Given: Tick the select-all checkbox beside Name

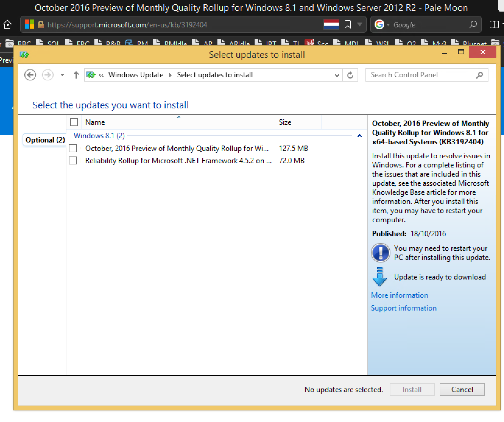Looking at the screenshot, I should click(x=74, y=122).
